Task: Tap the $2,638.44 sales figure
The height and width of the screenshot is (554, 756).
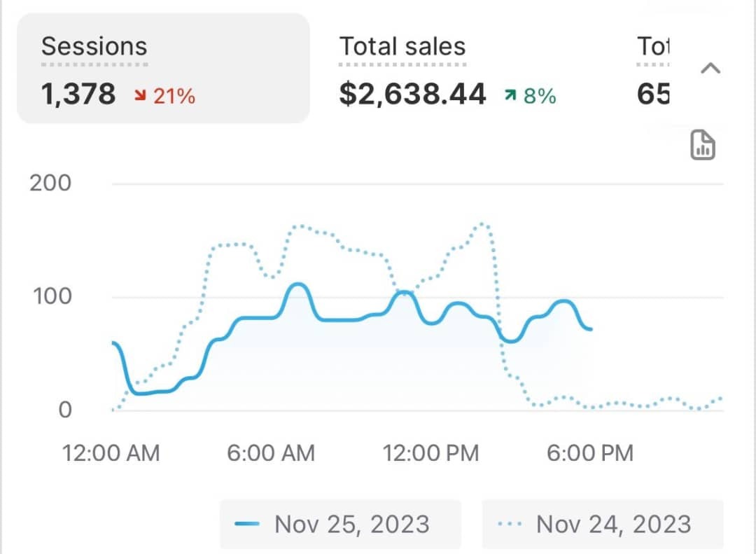Action: click(x=412, y=95)
